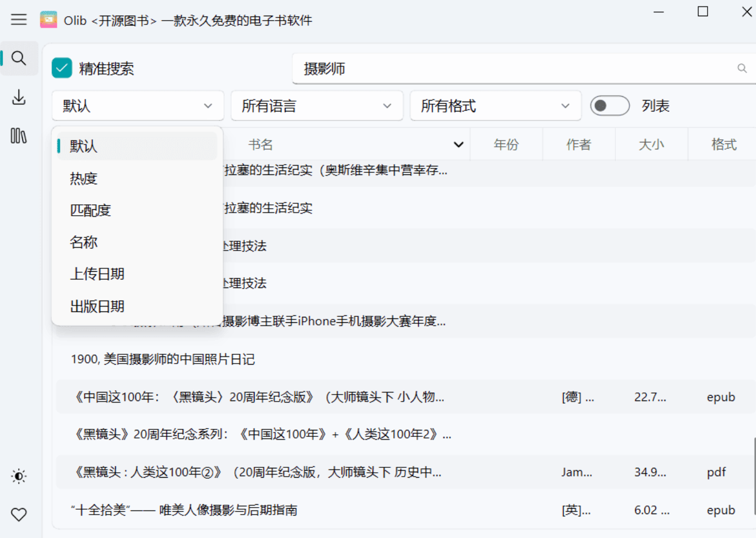Open Favorites via heart icon
756x538 pixels.
(x=20, y=514)
